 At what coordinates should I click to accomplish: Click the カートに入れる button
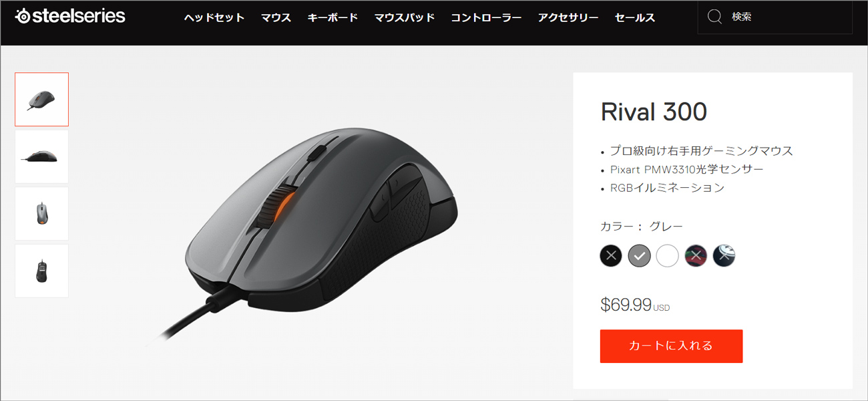(671, 346)
